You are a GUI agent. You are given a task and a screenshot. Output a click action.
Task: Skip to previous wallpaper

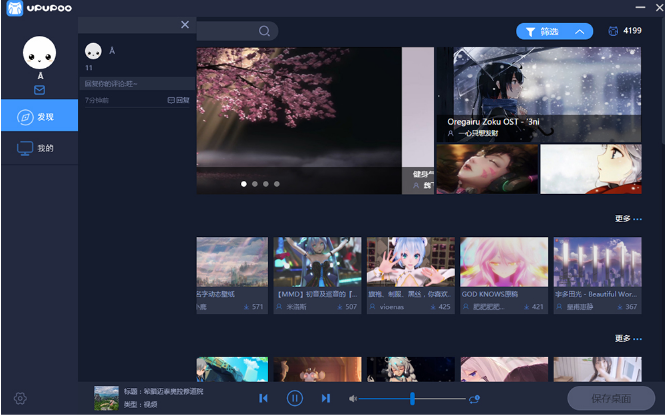[x=263, y=398]
